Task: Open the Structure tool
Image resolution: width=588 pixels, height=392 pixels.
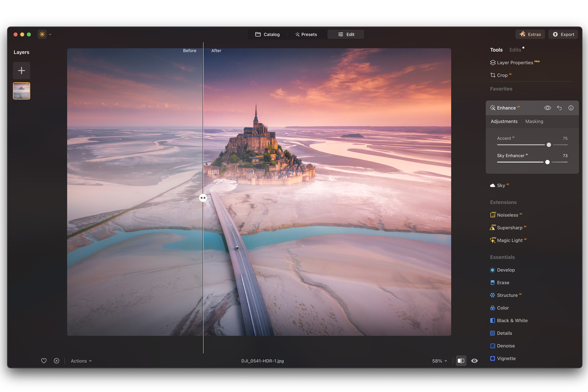Action: point(506,295)
